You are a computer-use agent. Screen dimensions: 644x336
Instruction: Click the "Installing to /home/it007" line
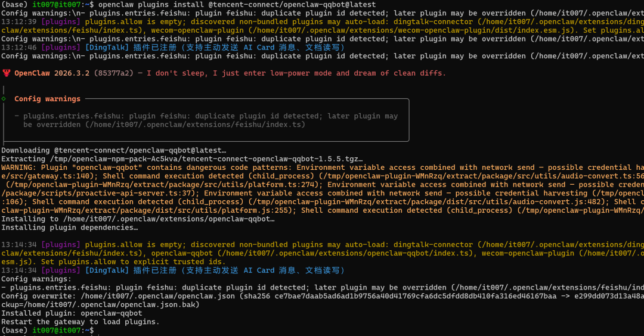[x=138, y=219]
